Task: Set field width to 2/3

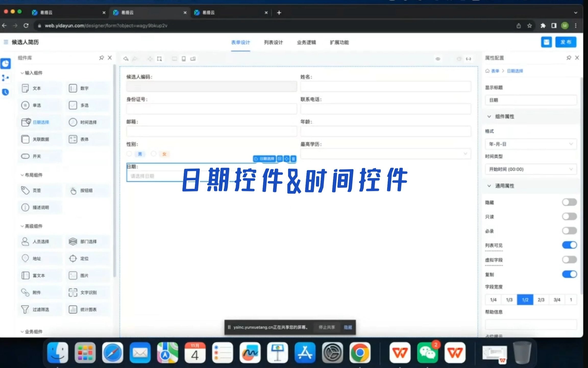Action: click(541, 300)
